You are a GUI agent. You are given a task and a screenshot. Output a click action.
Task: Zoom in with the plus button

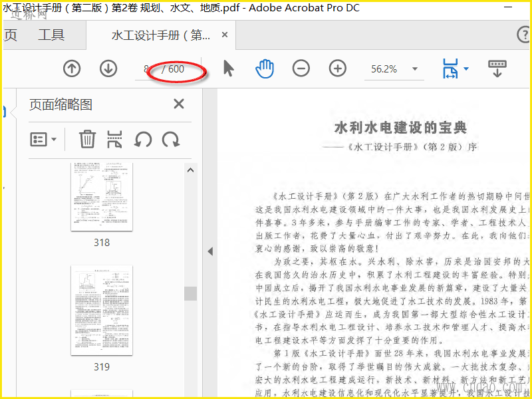338,69
